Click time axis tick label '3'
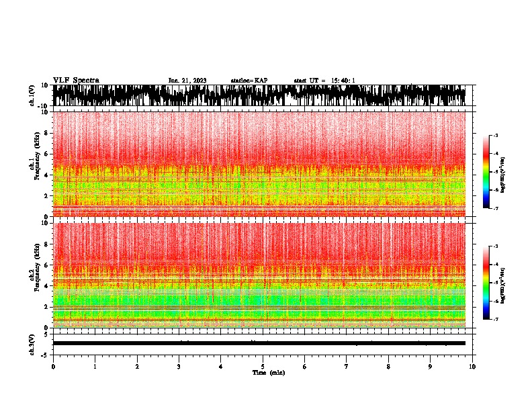Screen dimensions: 532x411 [179, 367]
